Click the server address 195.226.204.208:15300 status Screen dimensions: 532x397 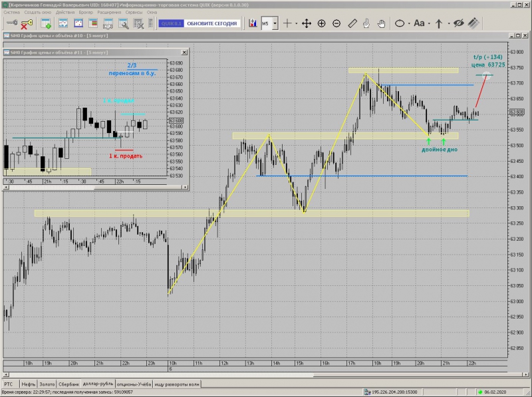394,392
